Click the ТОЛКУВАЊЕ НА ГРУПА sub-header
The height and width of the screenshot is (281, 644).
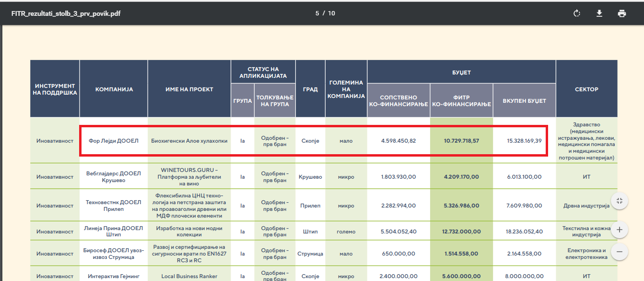[275, 101]
